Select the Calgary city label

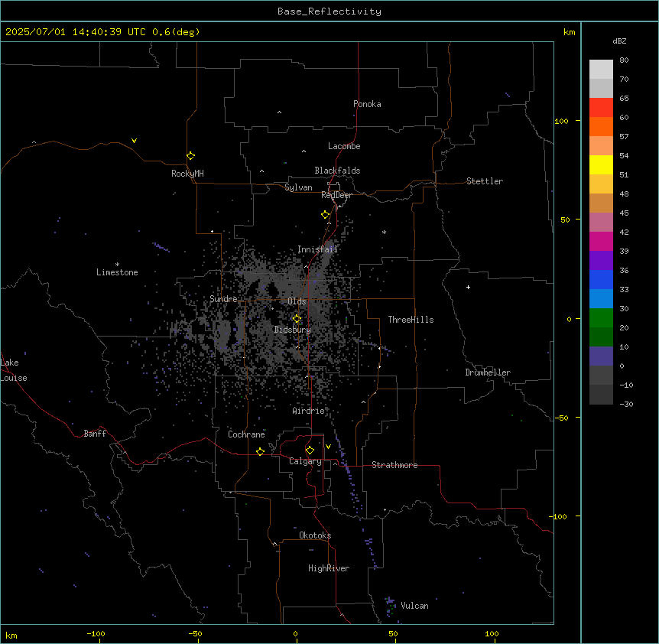coord(305,461)
